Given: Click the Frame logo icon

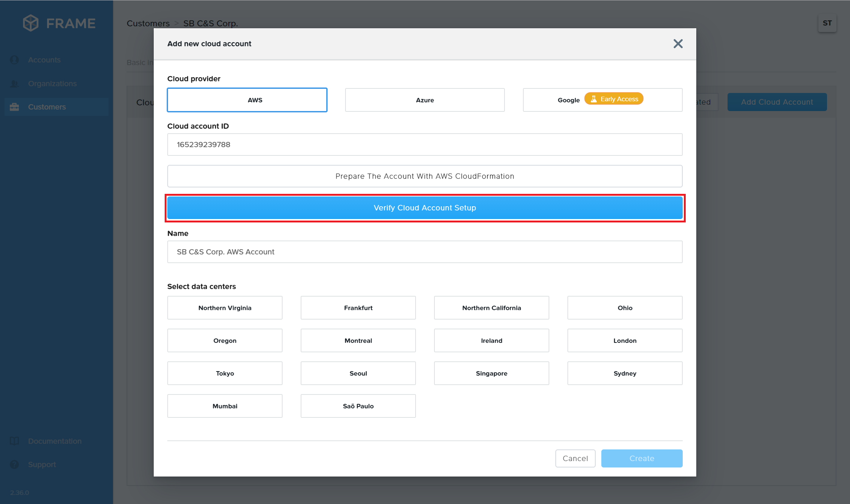Looking at the screenshot, I should pyautogui.click(x=31, y=23).
